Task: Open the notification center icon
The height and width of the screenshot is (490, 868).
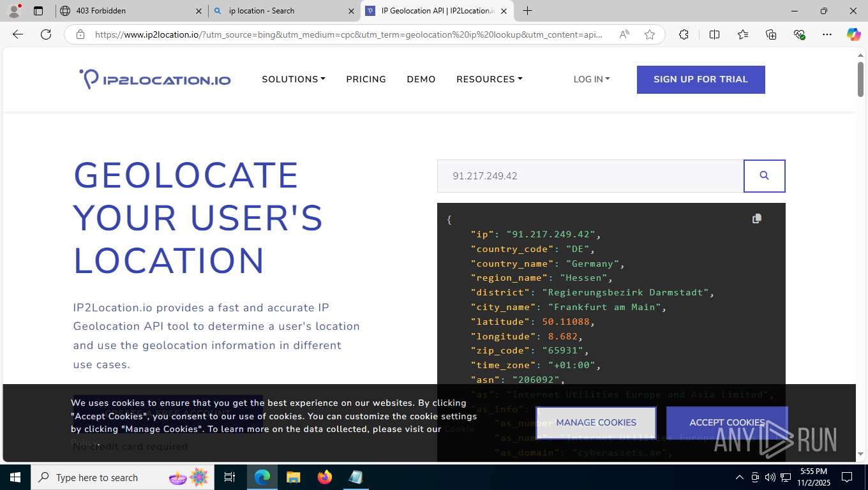Action: click(x=847, y=477)
